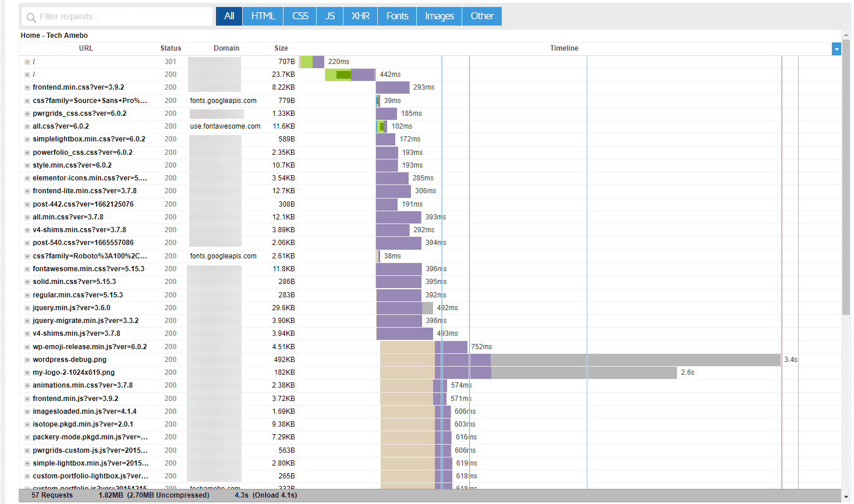
Task: Expand the jquery.min.js?ver=3.6.0 request
Action: tap(27, 308)
